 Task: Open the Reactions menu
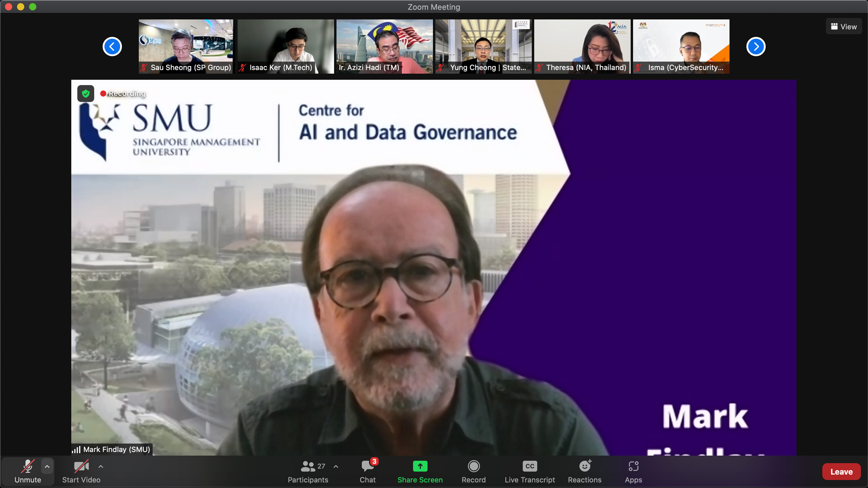tap(585, 471)
